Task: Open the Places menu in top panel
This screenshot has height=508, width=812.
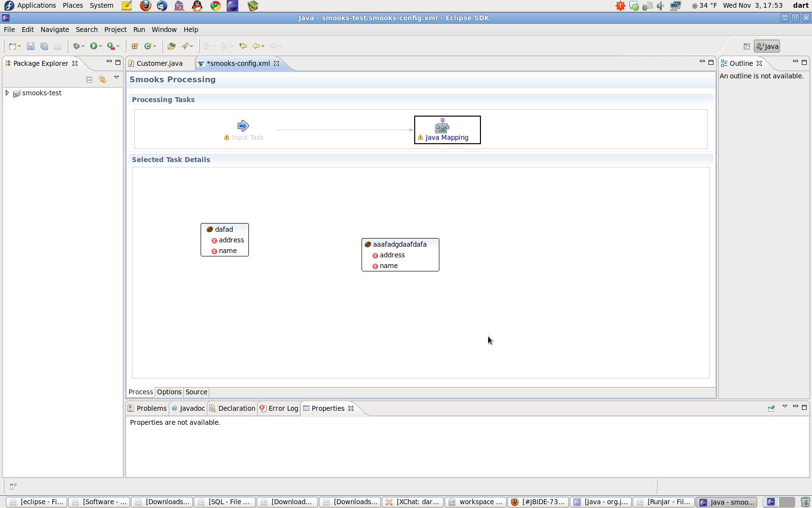Action: (73, 6)
